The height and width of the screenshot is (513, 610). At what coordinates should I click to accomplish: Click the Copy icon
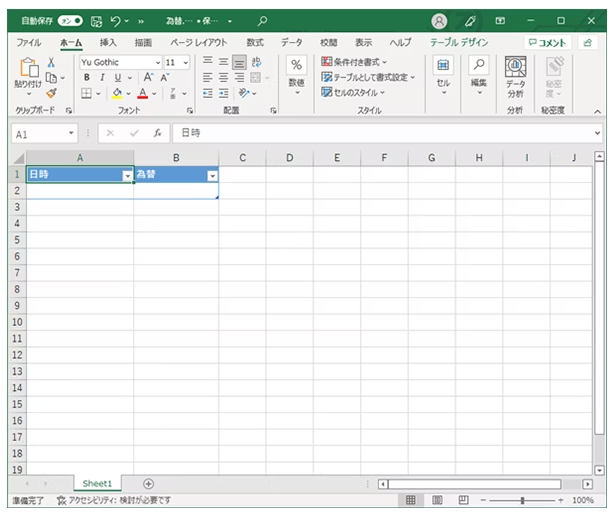coord(51,78)
